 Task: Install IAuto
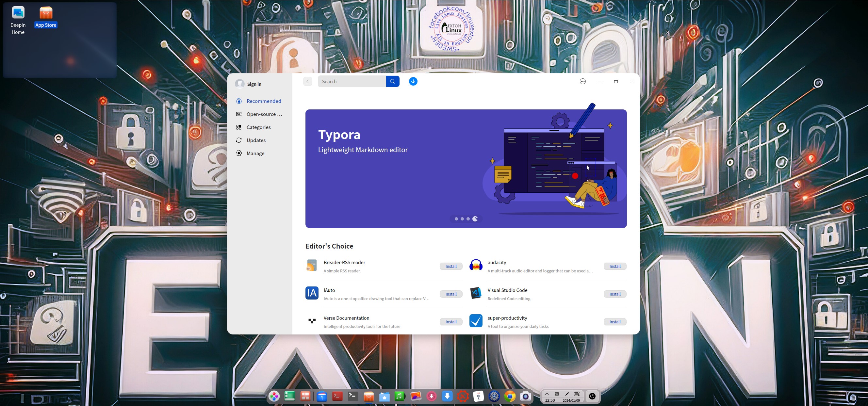pyautogui.click(x=451, y=294)
